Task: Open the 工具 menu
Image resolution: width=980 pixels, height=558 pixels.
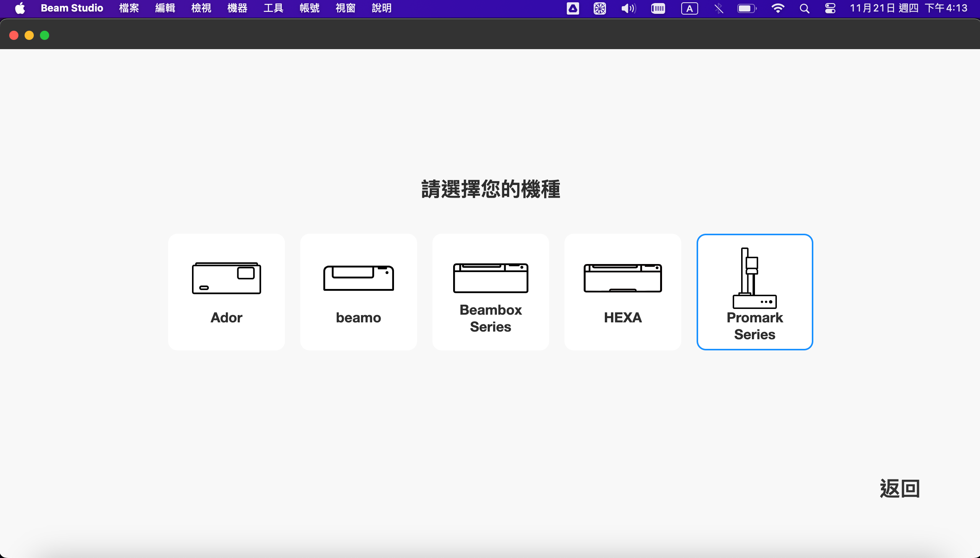Action: click(x=273, y=8)
